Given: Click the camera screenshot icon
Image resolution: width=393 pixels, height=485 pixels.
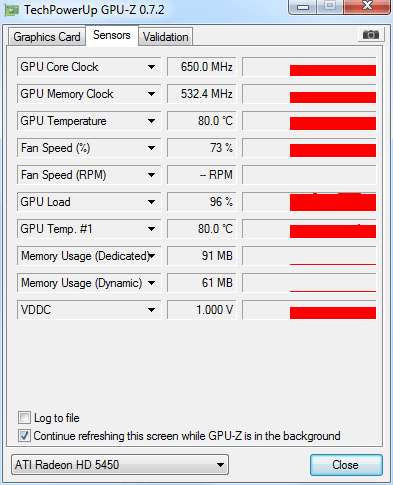Looking at the screenshot, I should pyautogui.click(x=371, y=34).
